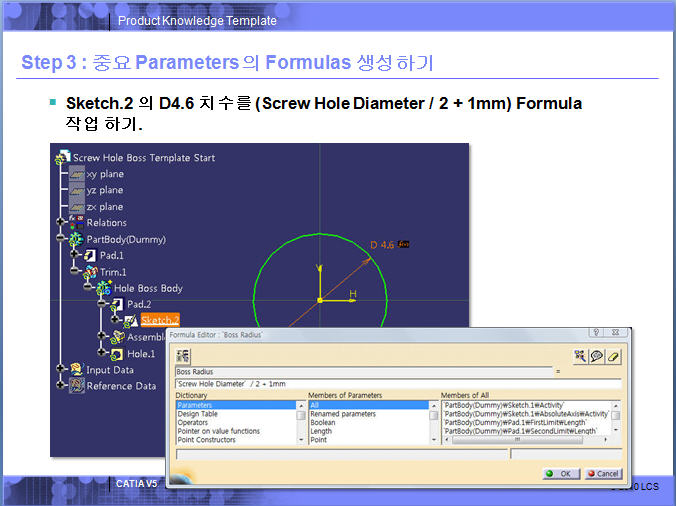This screenshot has height=506, width=676.
Task: Select Sketch.2 in the specification tree
Action: tap(159, 320)
